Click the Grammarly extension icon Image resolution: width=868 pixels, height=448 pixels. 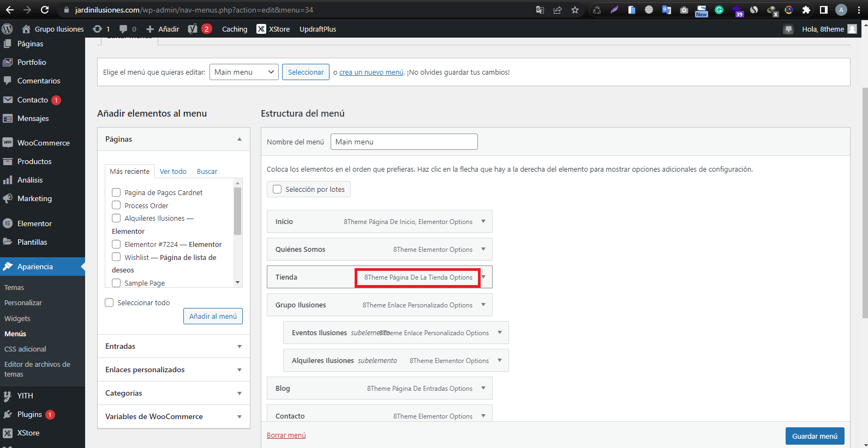[x=719, y=10]
